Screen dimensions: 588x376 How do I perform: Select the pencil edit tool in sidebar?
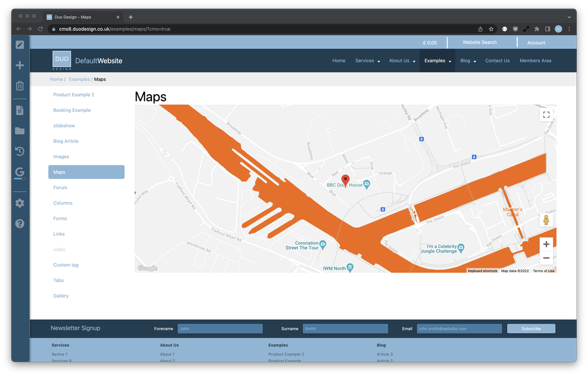click(20, 44)
